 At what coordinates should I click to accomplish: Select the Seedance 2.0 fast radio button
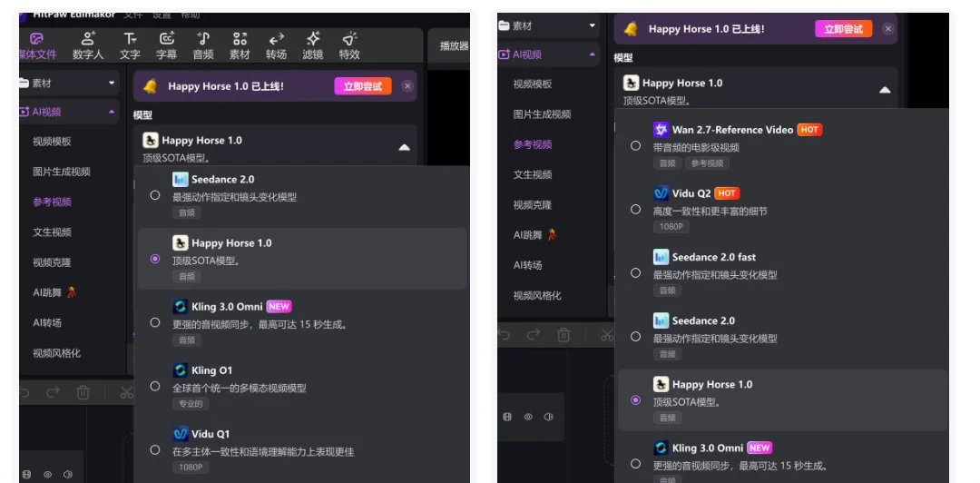(635, 272)
